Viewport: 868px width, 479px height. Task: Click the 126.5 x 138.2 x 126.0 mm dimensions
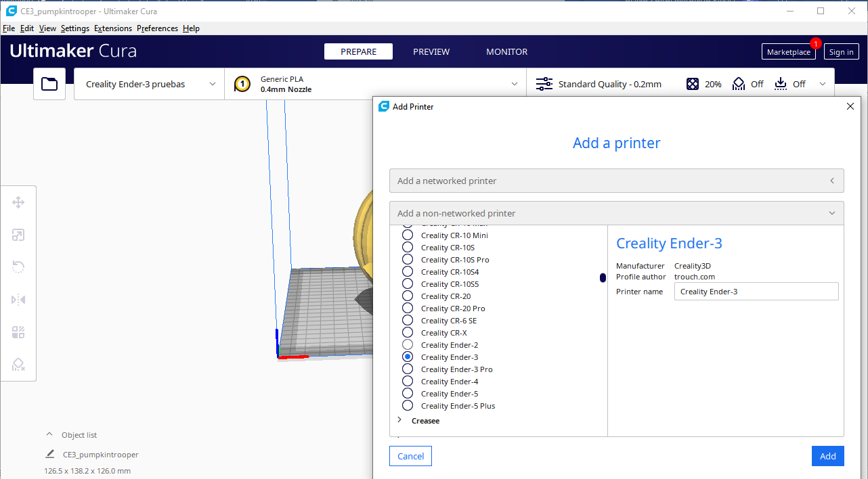(87, 471)
